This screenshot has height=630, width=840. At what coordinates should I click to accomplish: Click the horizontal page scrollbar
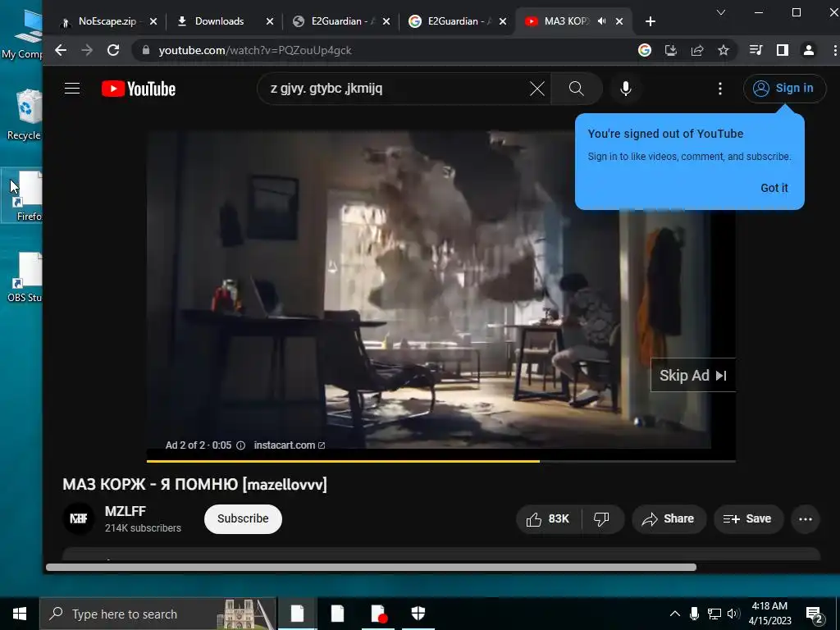(x=371, y=568)
